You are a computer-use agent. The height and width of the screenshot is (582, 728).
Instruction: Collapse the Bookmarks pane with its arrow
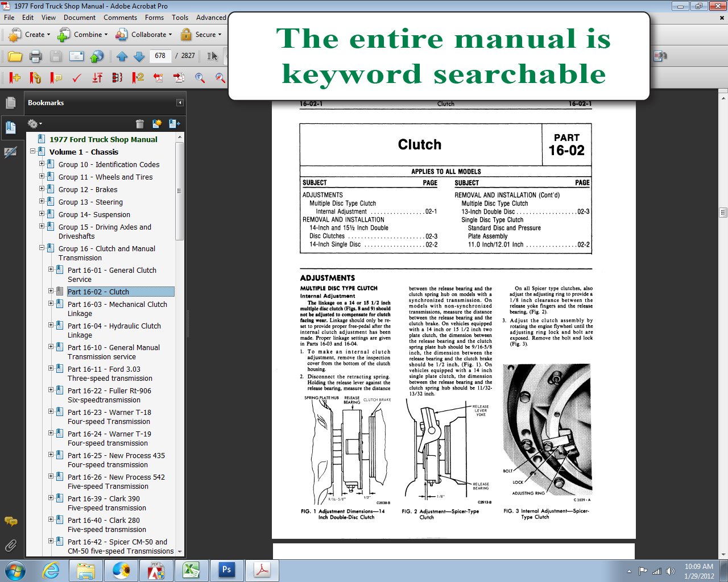(x=180, y=102)
